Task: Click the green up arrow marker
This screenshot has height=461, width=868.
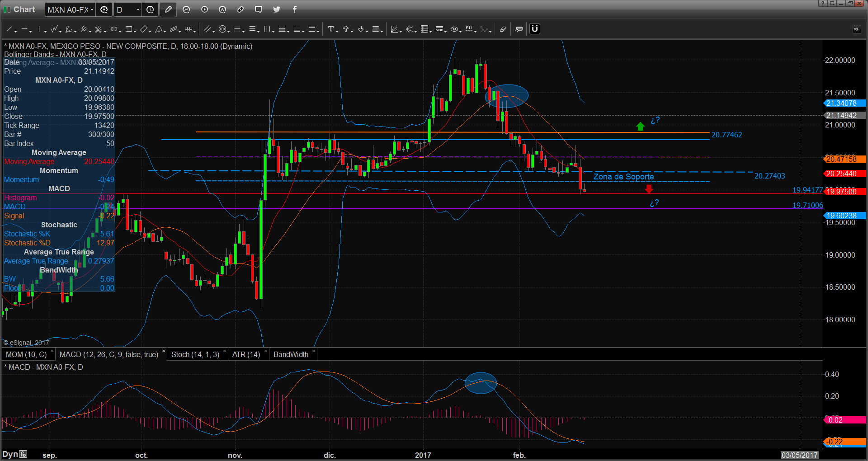Action: click(x=640, y=127)
